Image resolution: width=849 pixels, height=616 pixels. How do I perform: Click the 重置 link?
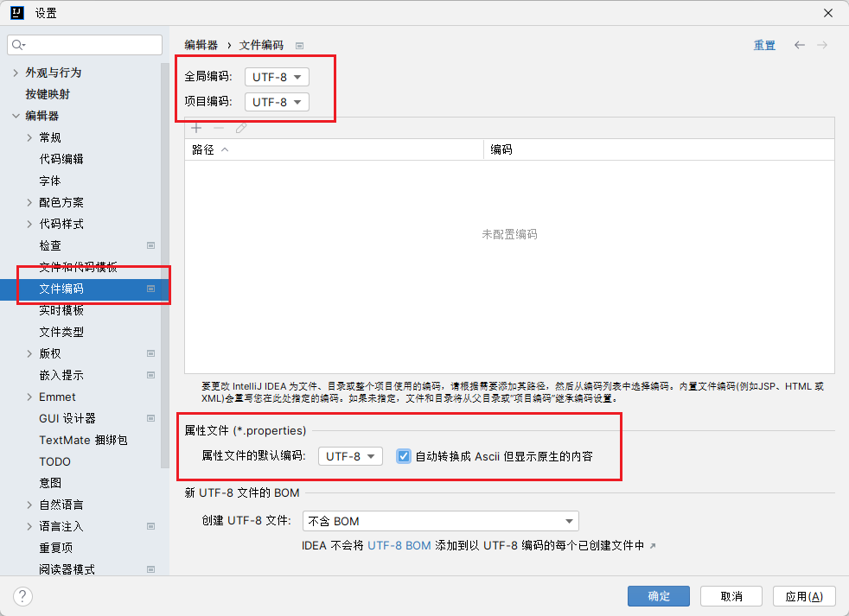point(764,46)
